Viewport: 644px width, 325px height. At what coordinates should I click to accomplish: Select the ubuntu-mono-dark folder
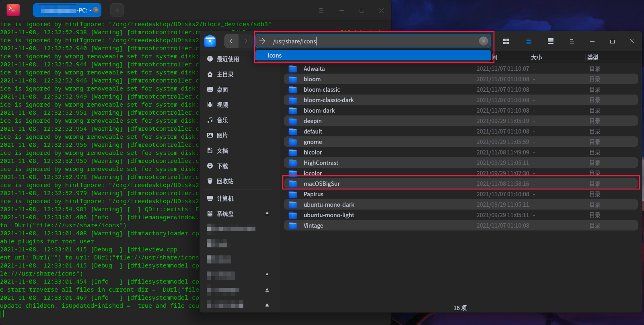[461, 205]
